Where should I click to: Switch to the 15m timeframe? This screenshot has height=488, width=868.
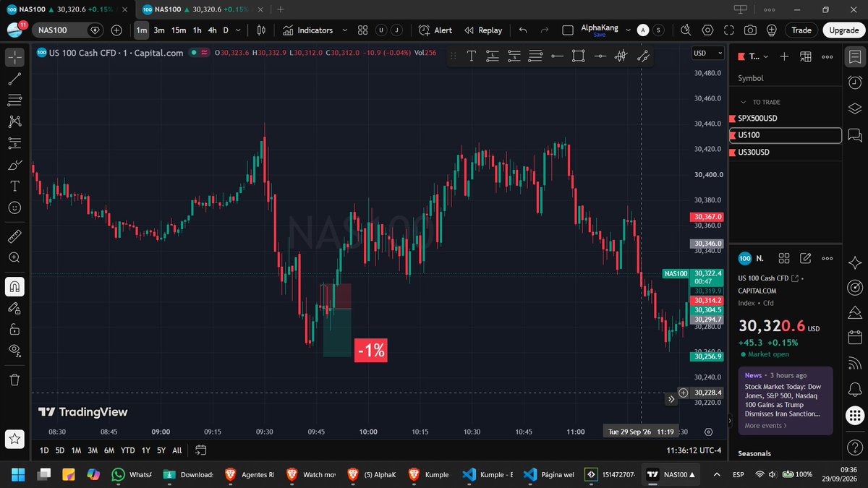(179, 30)
